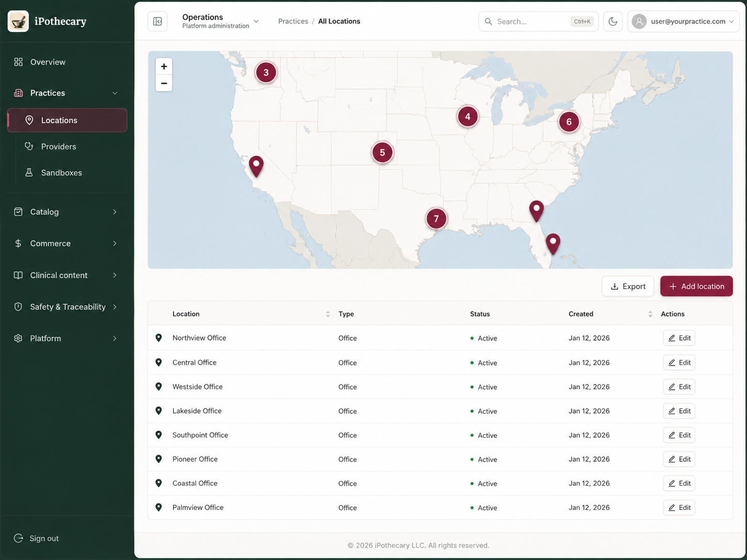The width and height of the screenshot is (747, 560).
Task: Click the All Locations breadcrumb
Action: [339, 21]
